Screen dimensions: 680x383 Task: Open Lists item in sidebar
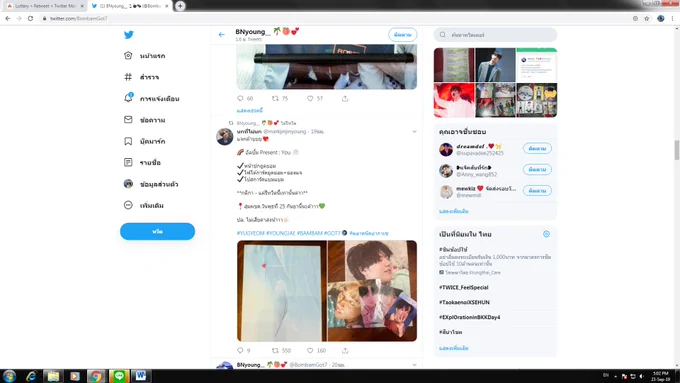click(142, 163)
